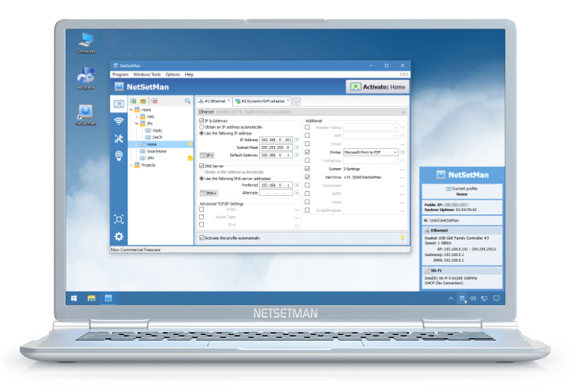Screen dimensions: 570x392
Task: Open the network tray icon
Action: coord(484,298)
